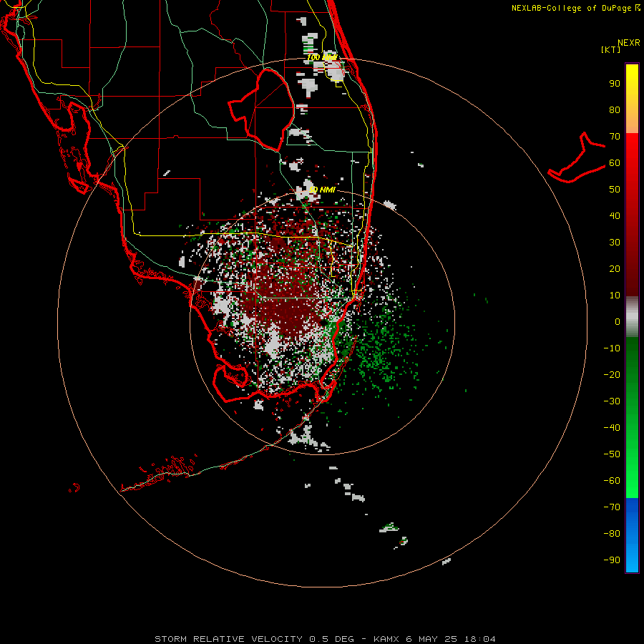Click the -10 value on velocity scale
644x644 pixels.
tap(612, 348)
